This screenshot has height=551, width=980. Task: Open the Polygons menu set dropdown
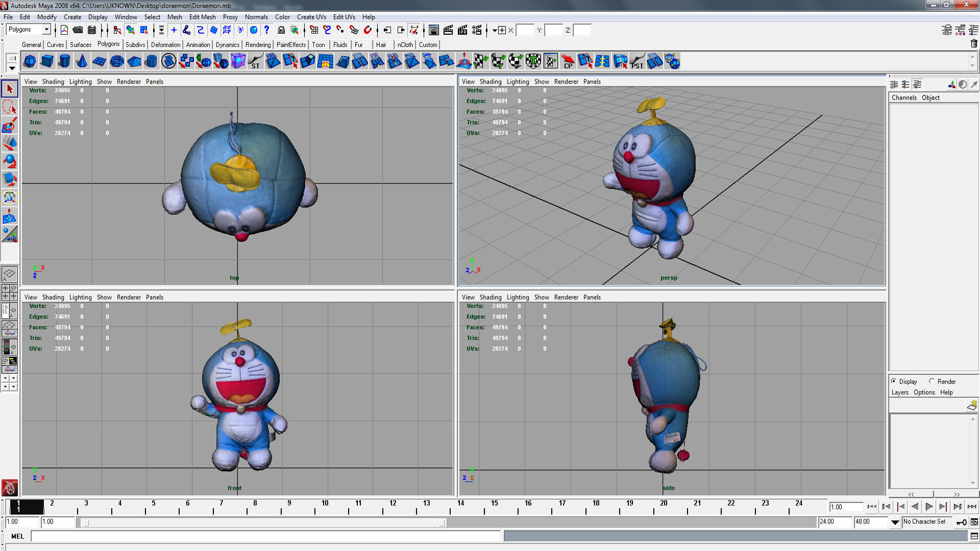[x=46, y=30]
